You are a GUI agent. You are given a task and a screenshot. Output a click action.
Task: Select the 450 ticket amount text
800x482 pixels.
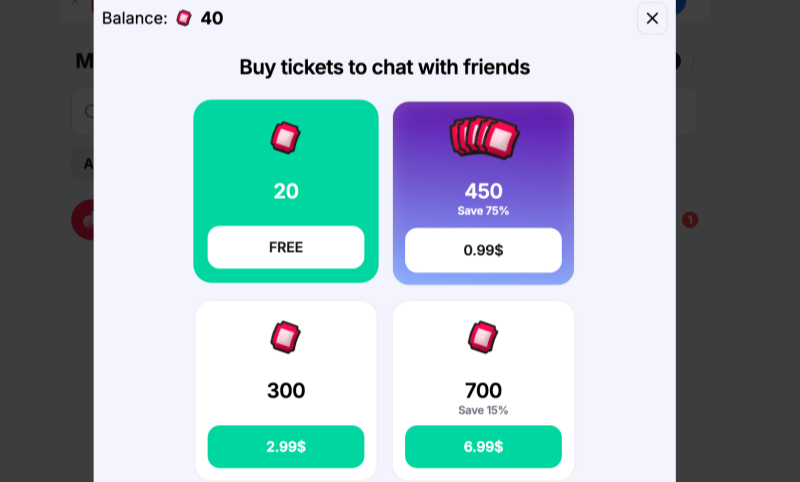pyautogui.click(x=483, y=191)
